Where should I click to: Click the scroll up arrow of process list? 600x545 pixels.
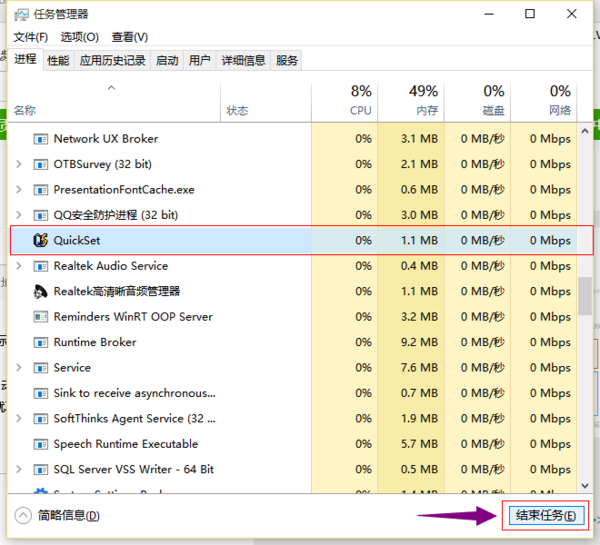pyautogui.click(x=585, y=131)
